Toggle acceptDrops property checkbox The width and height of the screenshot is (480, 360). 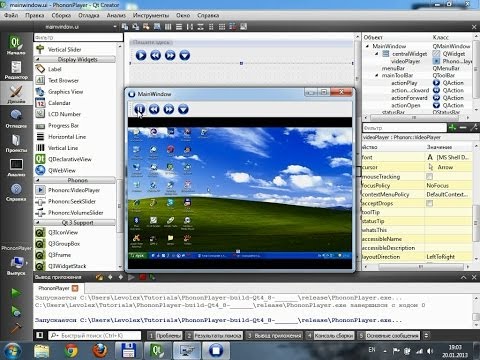[429, 203]
